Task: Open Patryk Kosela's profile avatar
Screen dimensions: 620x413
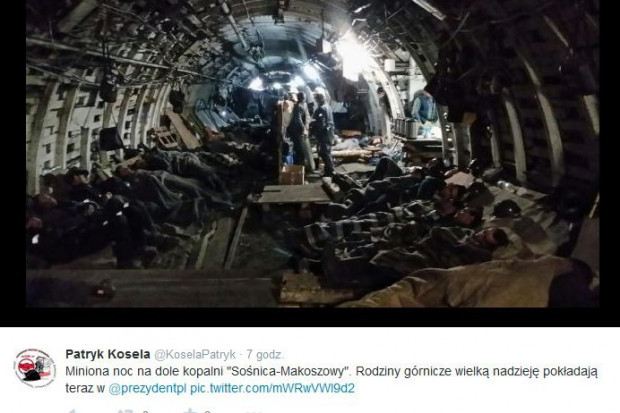Action: pos(35,368)
